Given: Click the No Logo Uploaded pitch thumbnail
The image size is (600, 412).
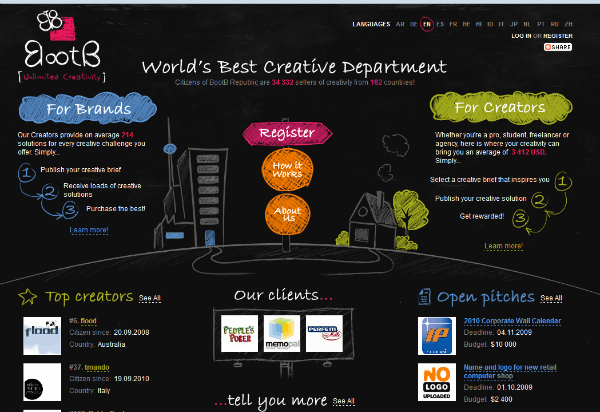Looking at the screenshot, I should [437, 382].
